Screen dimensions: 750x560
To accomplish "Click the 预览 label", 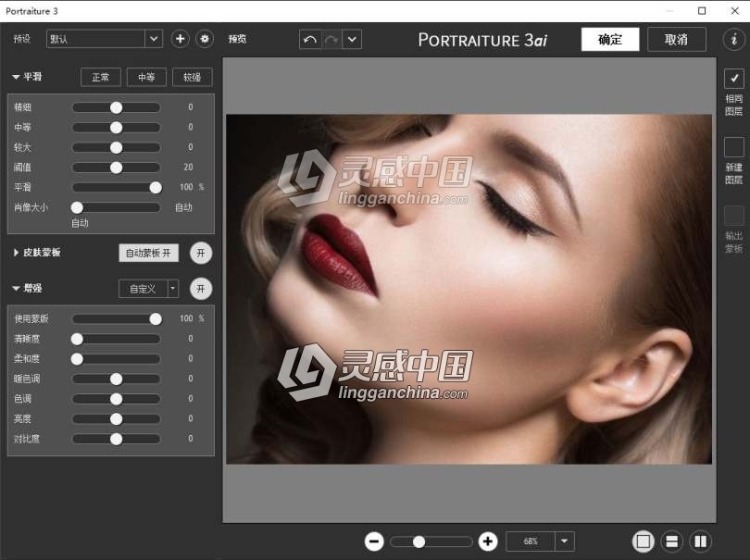I will [237, 39].
